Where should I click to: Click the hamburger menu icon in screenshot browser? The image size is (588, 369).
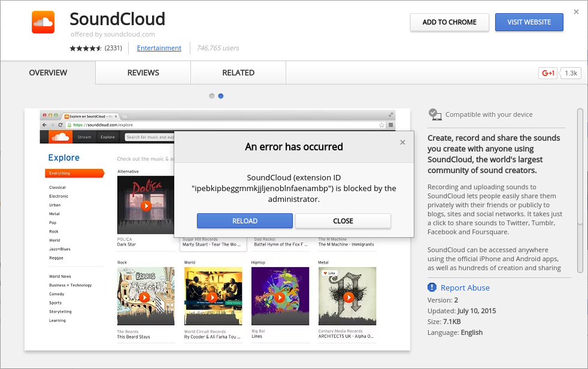pyautogui.click(x=391, y=125)
